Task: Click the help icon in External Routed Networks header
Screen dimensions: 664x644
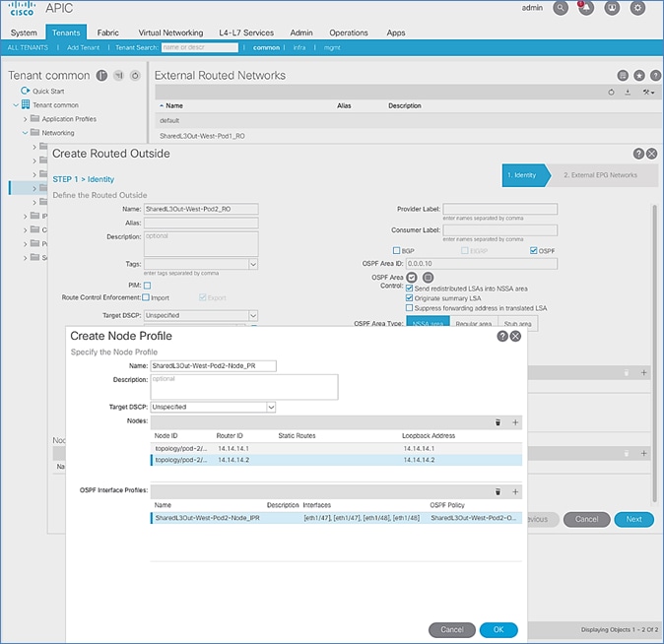Action: pyautogui.click(x=655, y=76)
